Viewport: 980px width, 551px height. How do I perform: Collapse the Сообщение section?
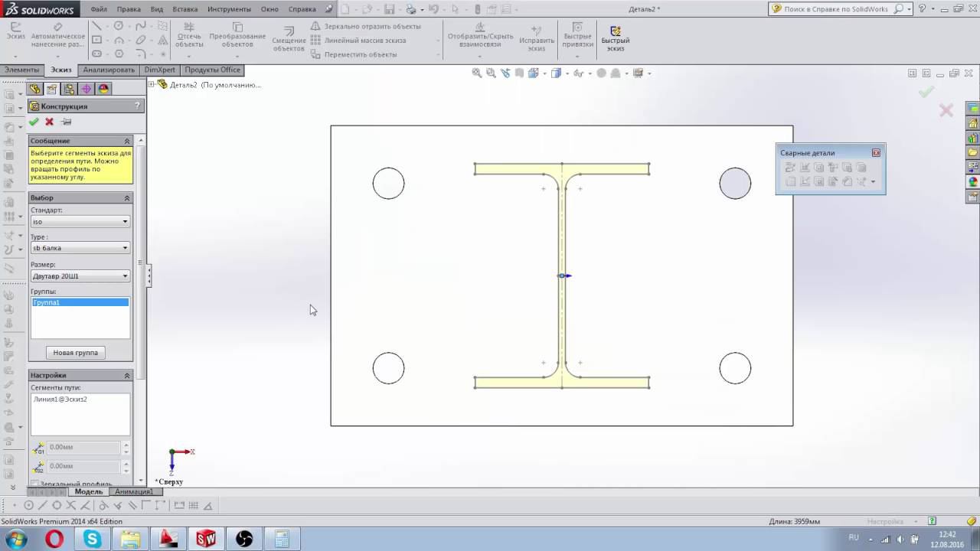[127, 141]
